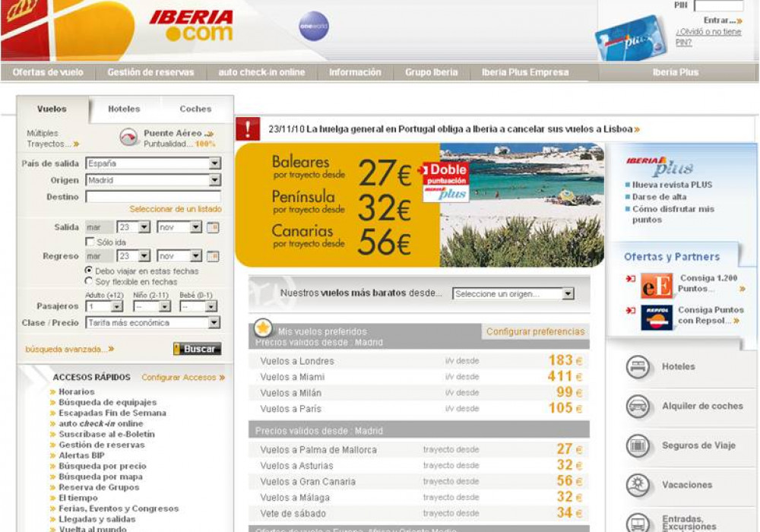Click the Iberia Plus logo in sidebar
Image resolution: width=760 pixels, height=532 pixels.
[x=659, y=166]
